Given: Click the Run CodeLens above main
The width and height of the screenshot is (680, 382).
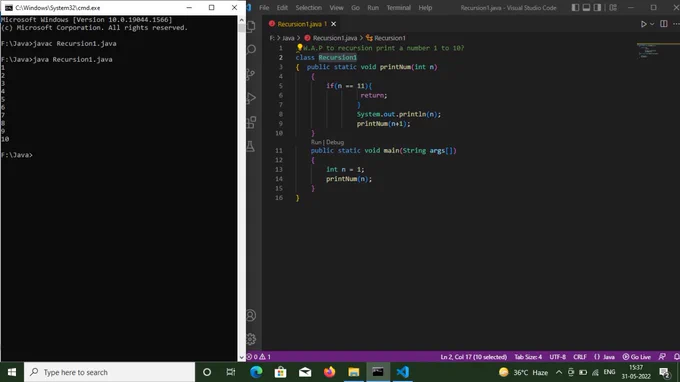Looking at the screenshot, I should [x=316, y=142].
